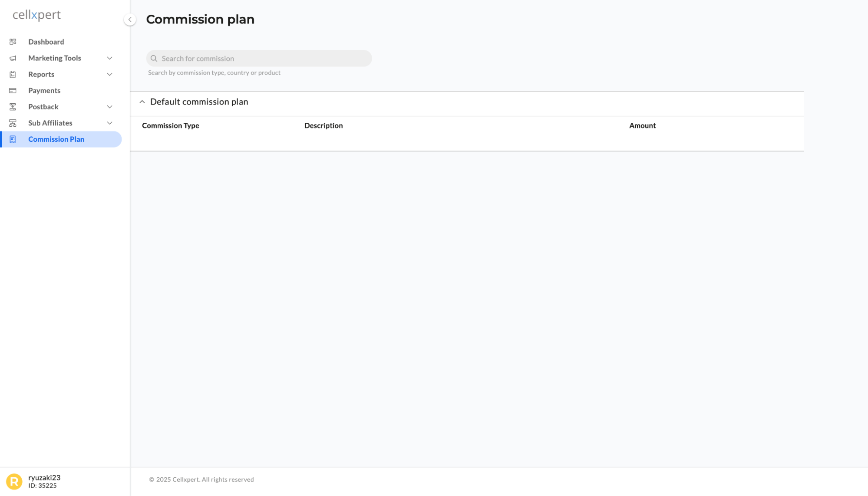The height and width of the screenshot is (496, 868).
Task: Click the ryuzaki23 username label
Action: tap(44, 477)
